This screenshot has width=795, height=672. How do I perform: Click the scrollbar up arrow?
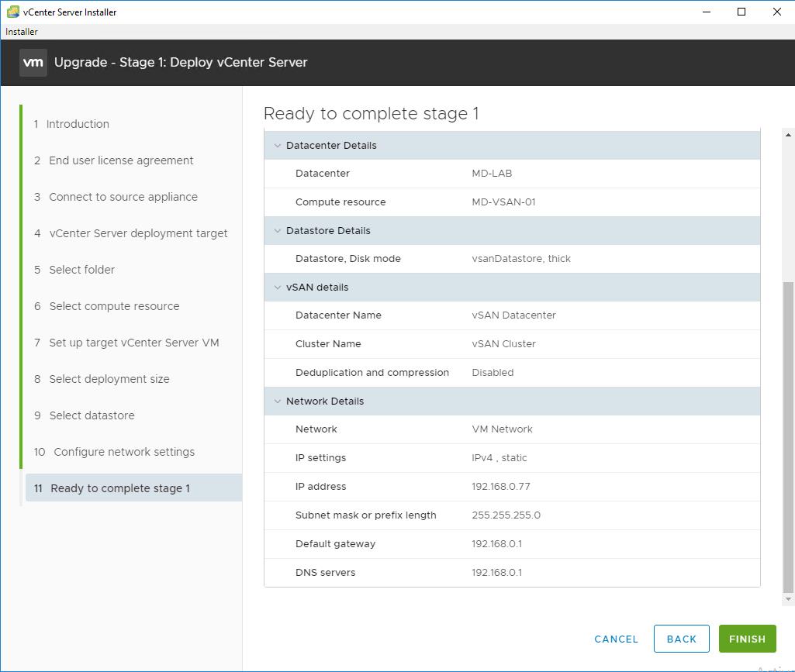tap(788, 135)
